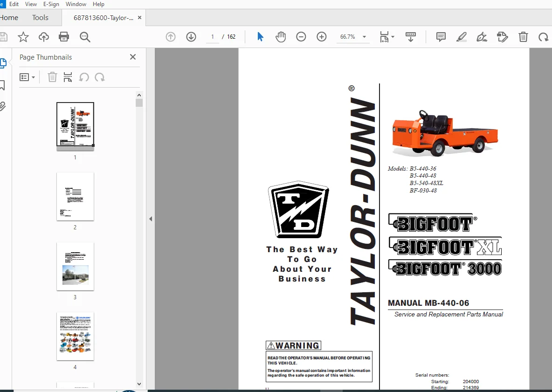Click the fit page width scrolling icon
This screenshot has width=552, height=392.
pyautogui.click(x=384, y=37)
